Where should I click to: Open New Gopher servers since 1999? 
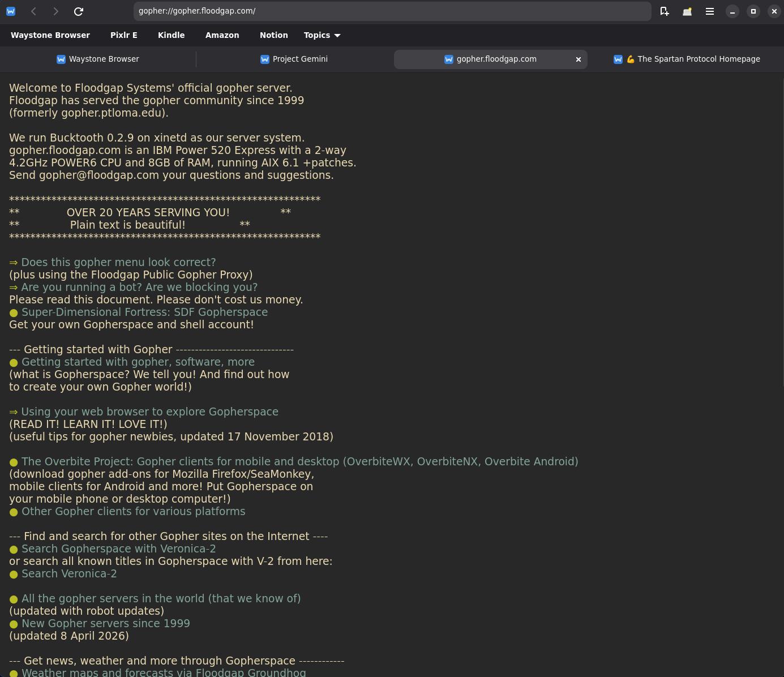click(x=105, y=623)
